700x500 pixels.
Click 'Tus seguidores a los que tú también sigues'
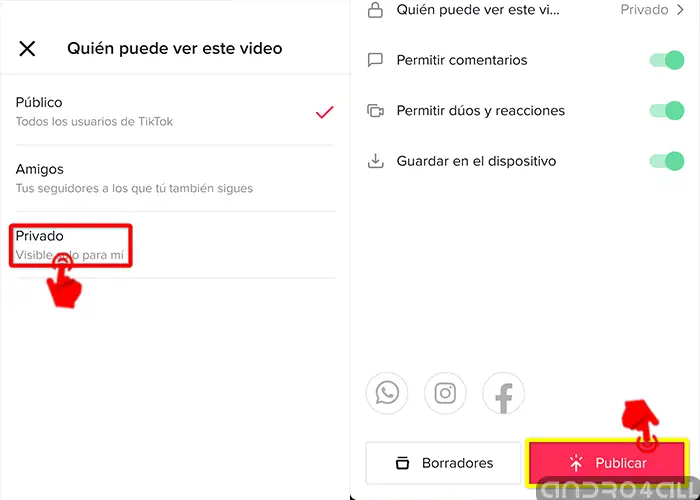point(134,188)
